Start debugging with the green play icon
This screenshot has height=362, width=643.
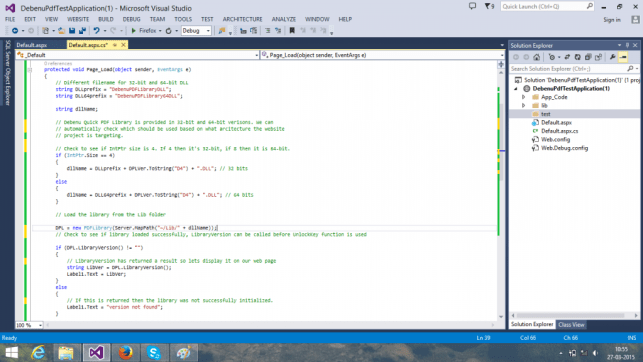tap(133, 31)
